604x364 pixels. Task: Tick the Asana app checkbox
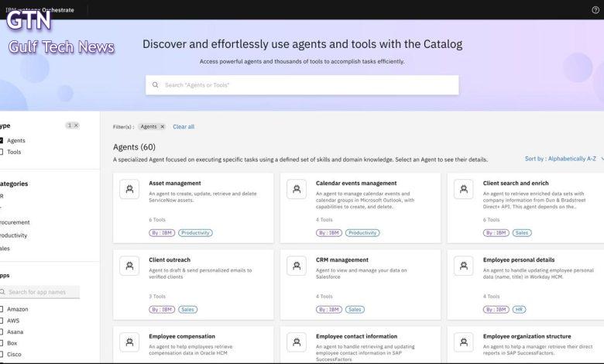point(2,331)
